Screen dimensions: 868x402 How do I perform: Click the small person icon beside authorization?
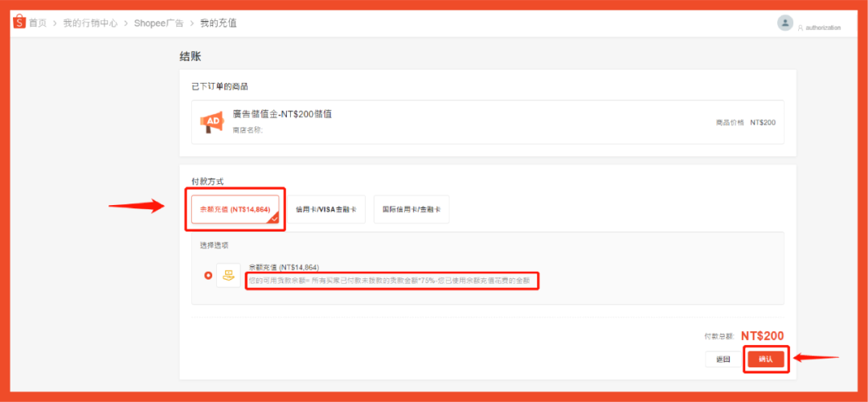(800, 27)
